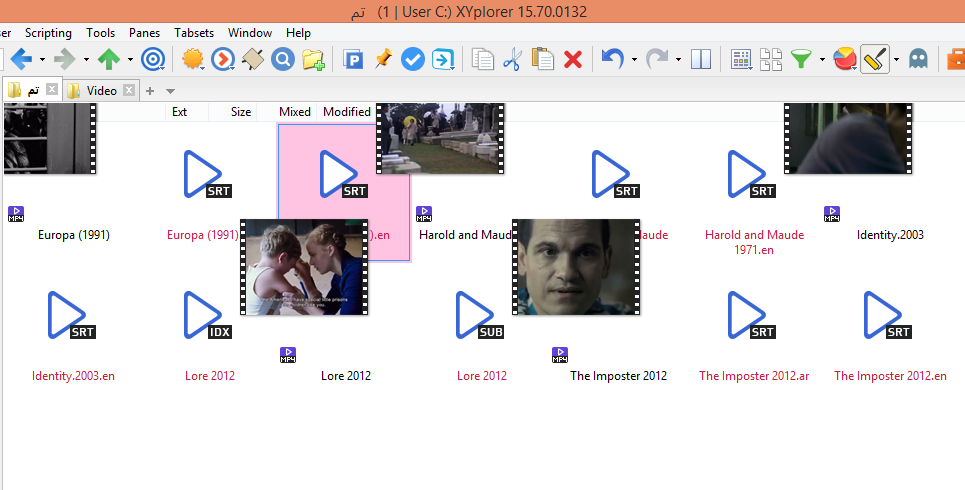The height and width of the screenshot is (490, 965).
Task: Click the Modified column header
Action: point(347,112)
